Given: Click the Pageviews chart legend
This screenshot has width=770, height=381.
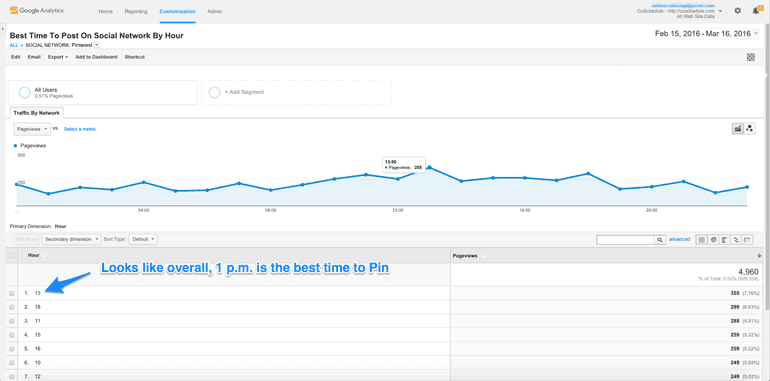Looking at the screenshot, I should (x=30, y=146).
